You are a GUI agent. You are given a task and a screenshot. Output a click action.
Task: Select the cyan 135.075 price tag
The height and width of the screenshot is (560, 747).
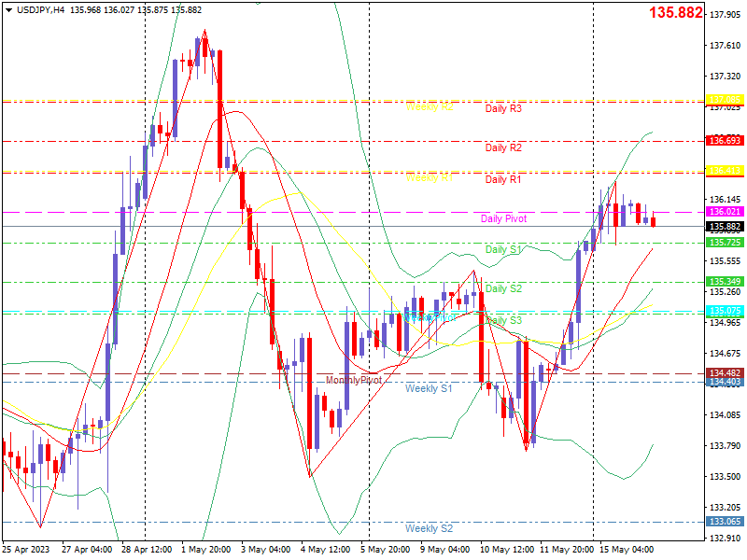(x=725, y=311)
